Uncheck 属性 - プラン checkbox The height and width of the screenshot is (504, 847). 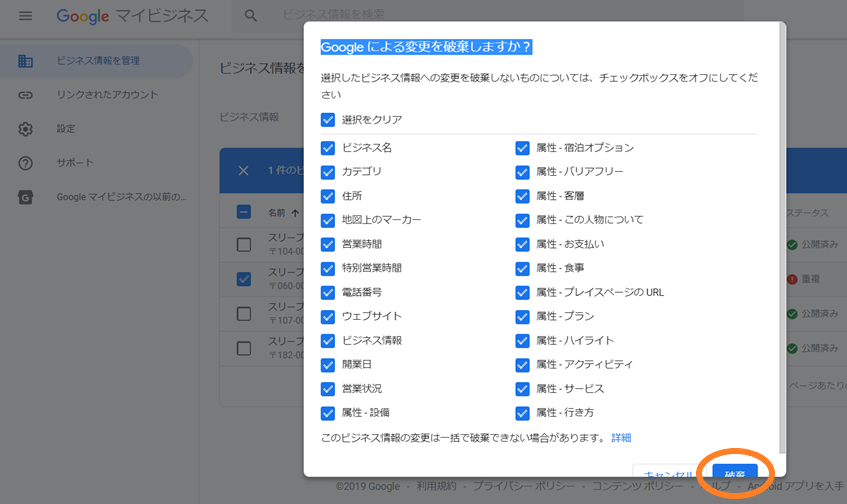[x=522, y=317]
